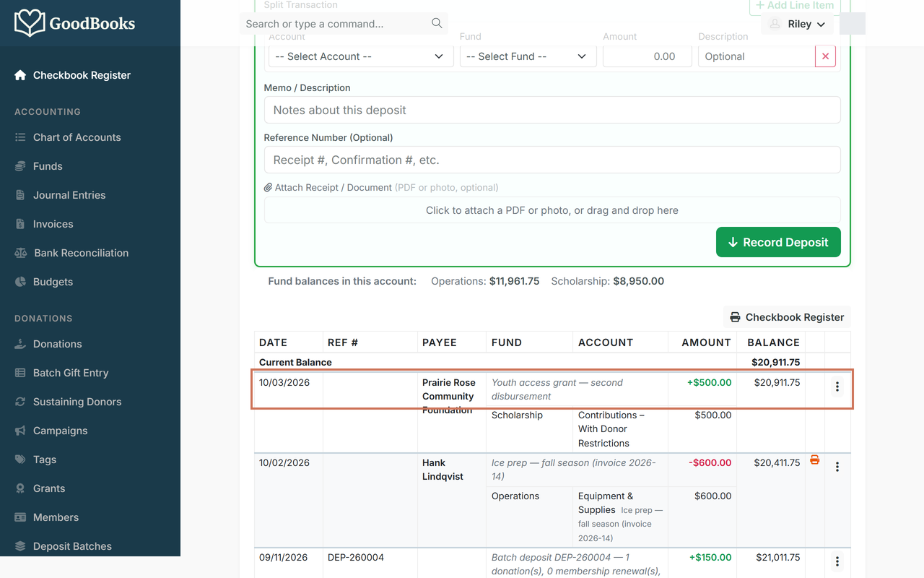Click the Budgets pie chart icon
The height and width of the screenshot is (578, 924).
coord(20,282)
